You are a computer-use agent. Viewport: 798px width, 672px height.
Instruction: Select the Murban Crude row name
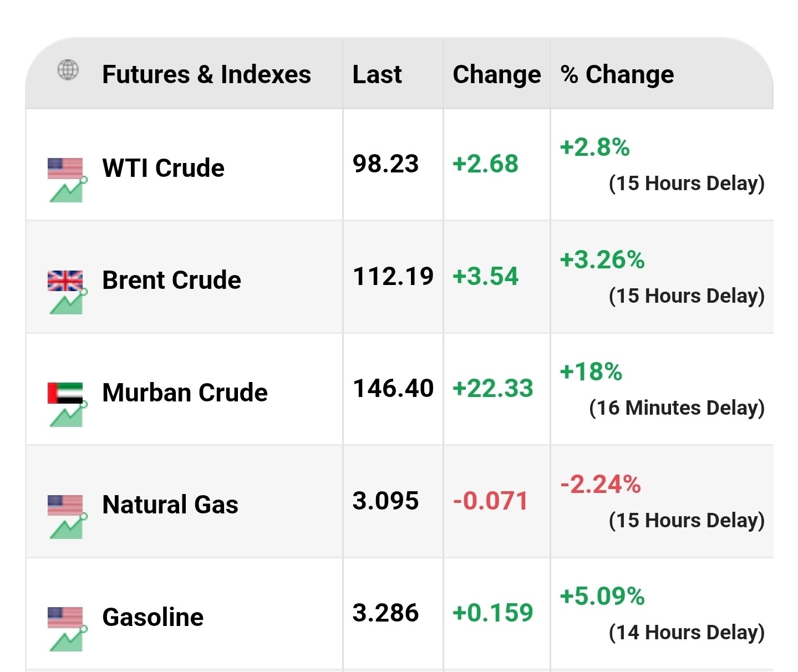click(x=185, y=393)
